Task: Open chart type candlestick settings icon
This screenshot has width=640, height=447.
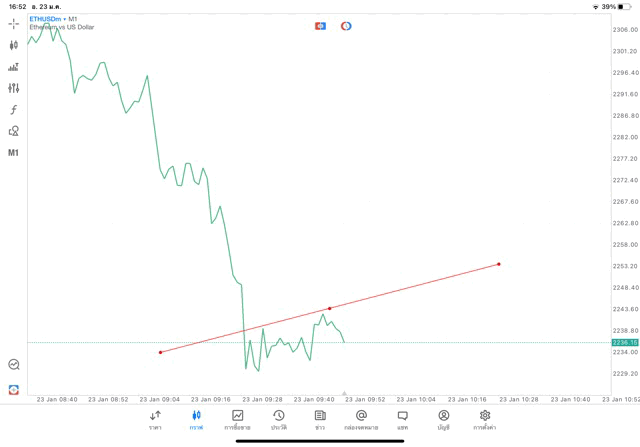Action: [x=14, y=45]
